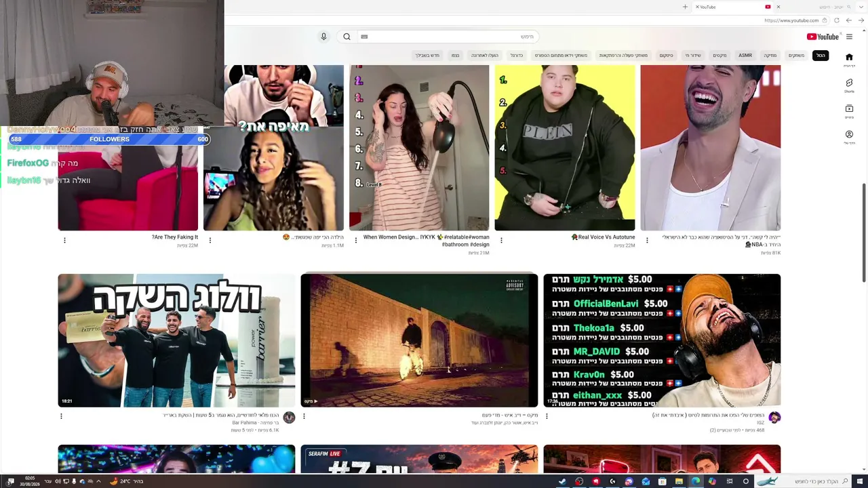The width and height of the screenshot is (868, 488).
Task: Open Subscriptions from the YouTube sidebar
Action: pos(849,111)
